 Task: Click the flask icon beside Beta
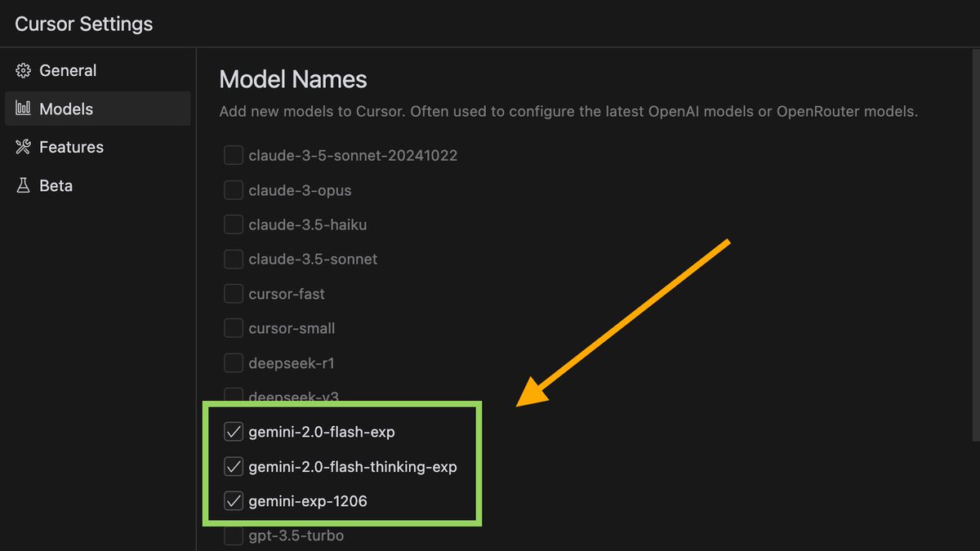pos(24,185)
